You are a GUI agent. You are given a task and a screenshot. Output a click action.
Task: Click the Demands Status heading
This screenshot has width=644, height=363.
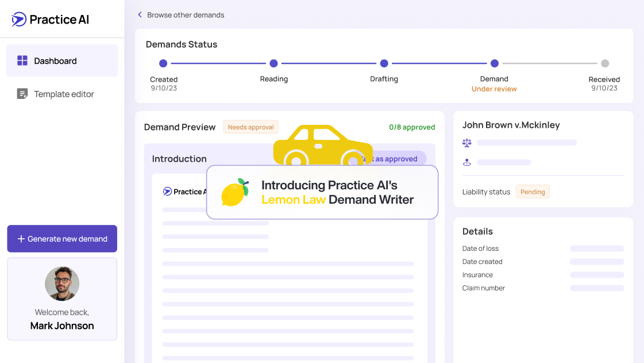point(181,44)
